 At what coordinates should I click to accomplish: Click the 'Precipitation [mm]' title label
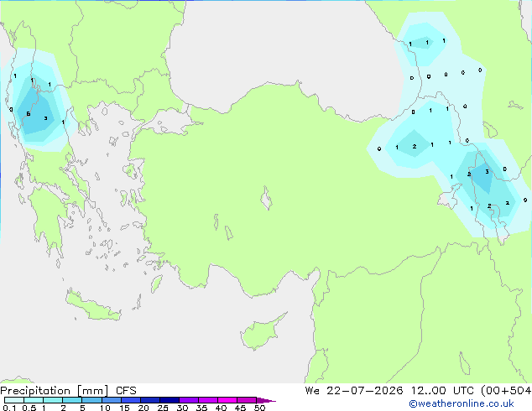point(55,391)
